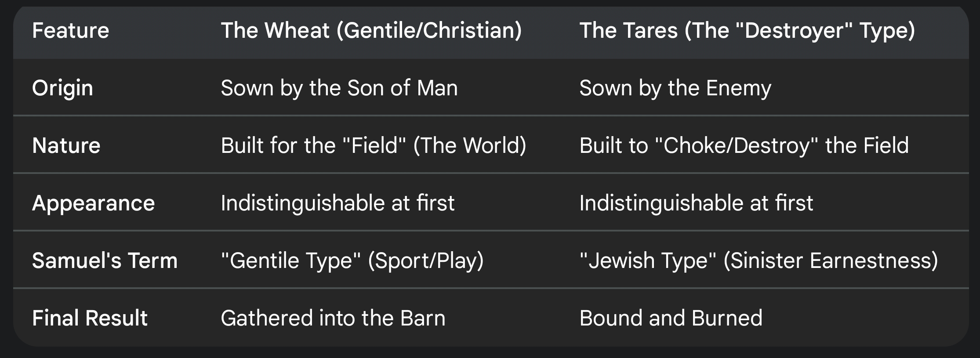Select the Bound and Burned cell
The height and width of the screenshot is (358, 980).
(671, 318)
